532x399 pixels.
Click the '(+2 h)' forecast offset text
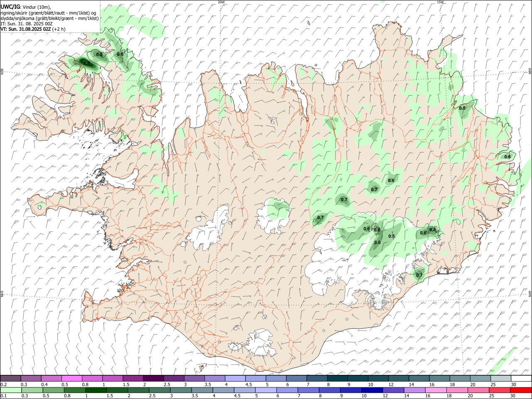(59, 29)
